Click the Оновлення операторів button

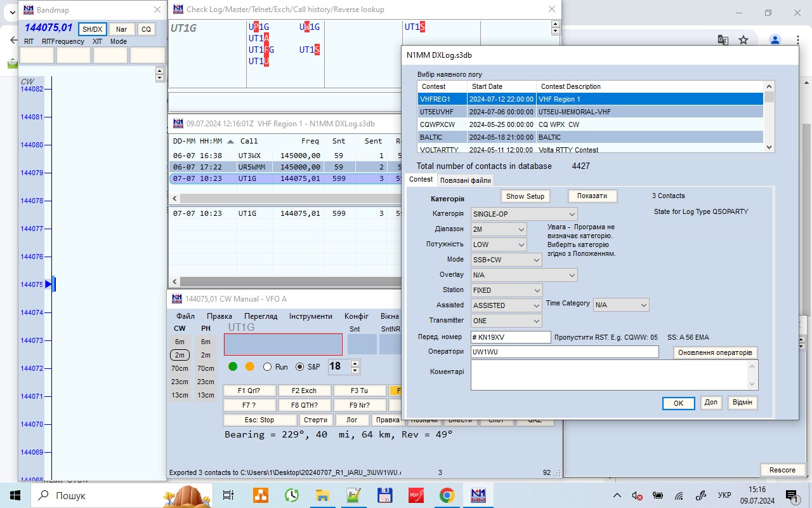click(x=715, y=352)
